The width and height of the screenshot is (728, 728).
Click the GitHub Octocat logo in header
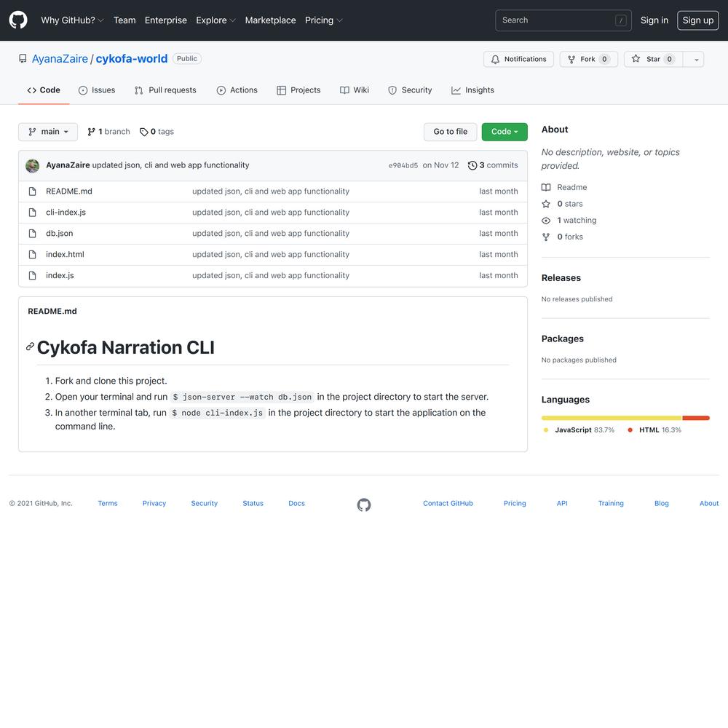point(18,20)
